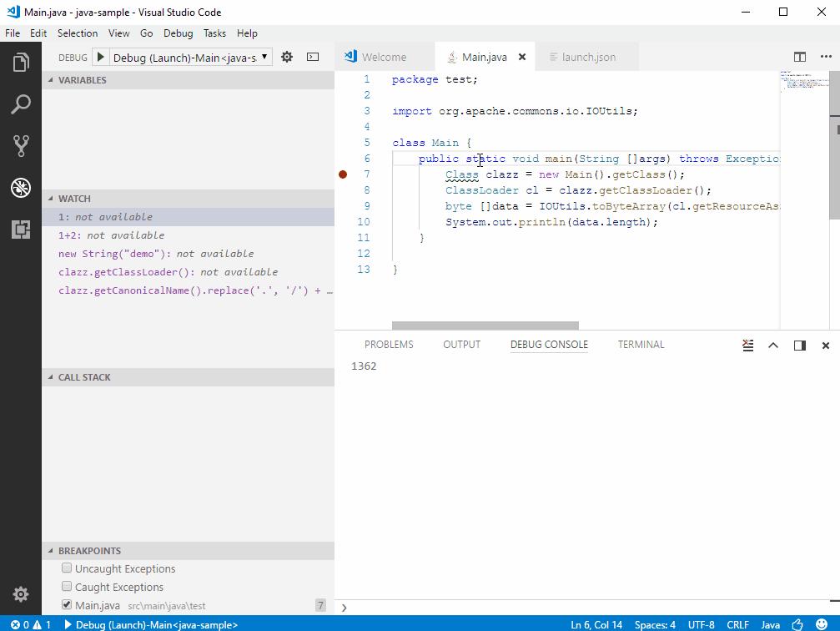The image size is (840, 631).
Task: Split the editor using the split icon
Action: [802, 56]
